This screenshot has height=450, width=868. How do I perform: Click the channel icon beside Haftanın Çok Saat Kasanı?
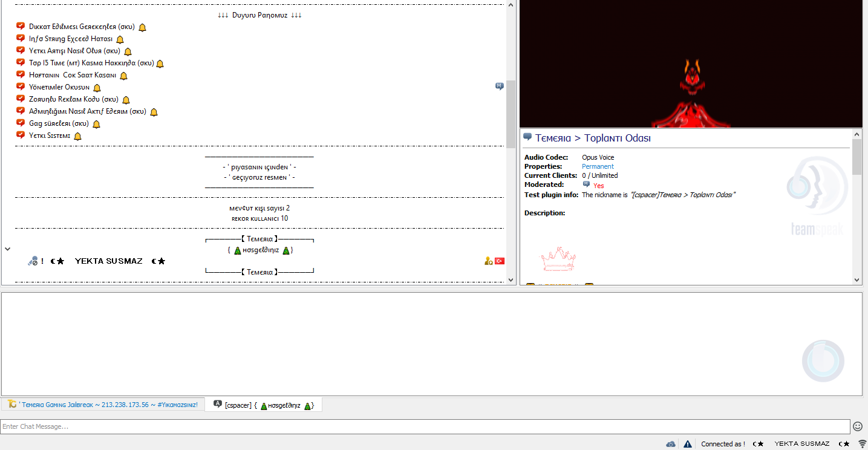[x=21, y=75]
